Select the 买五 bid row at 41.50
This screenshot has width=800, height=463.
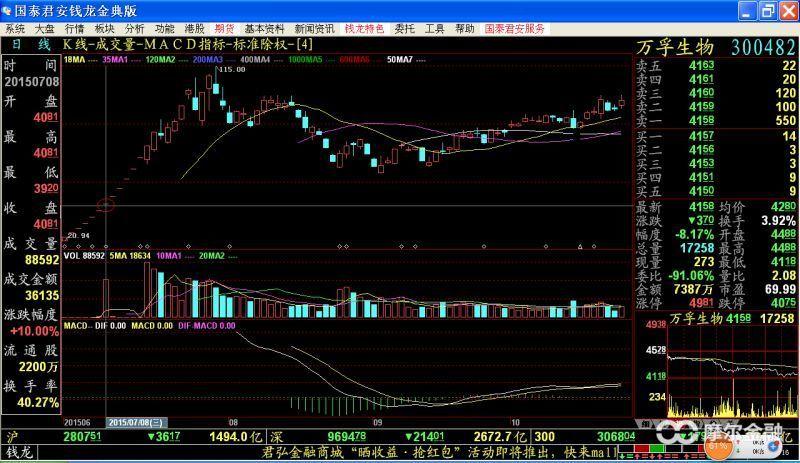tap(716, 191)
